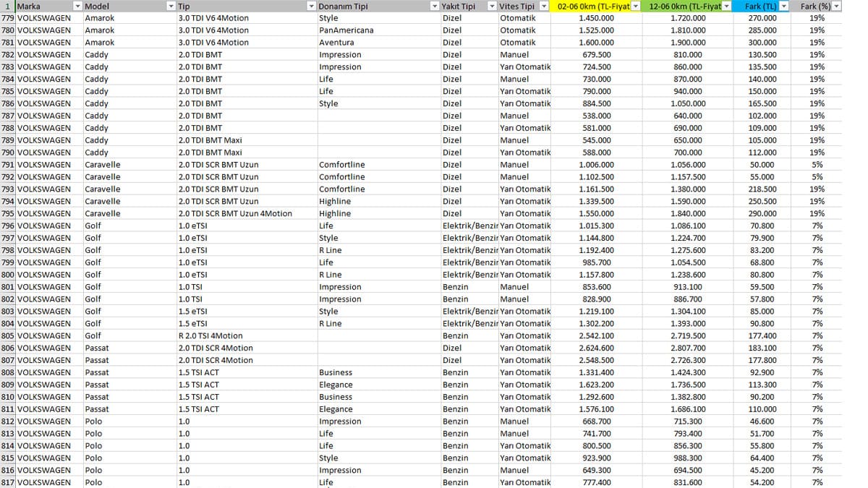Image resolution: width=868 pixels, height=488 pixels.
Task: Open the Model column filter dropdown
Action: click(x=171, y=6)
